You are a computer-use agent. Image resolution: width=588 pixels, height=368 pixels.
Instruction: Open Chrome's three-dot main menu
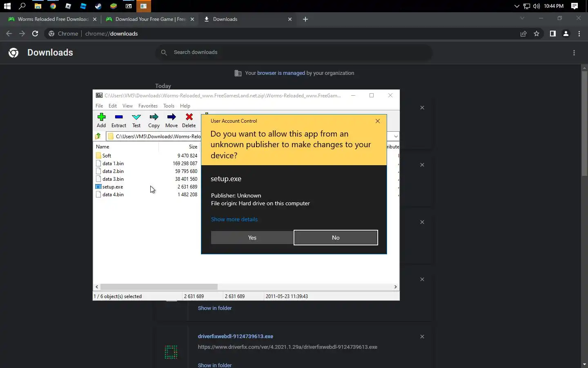[579, 34]
